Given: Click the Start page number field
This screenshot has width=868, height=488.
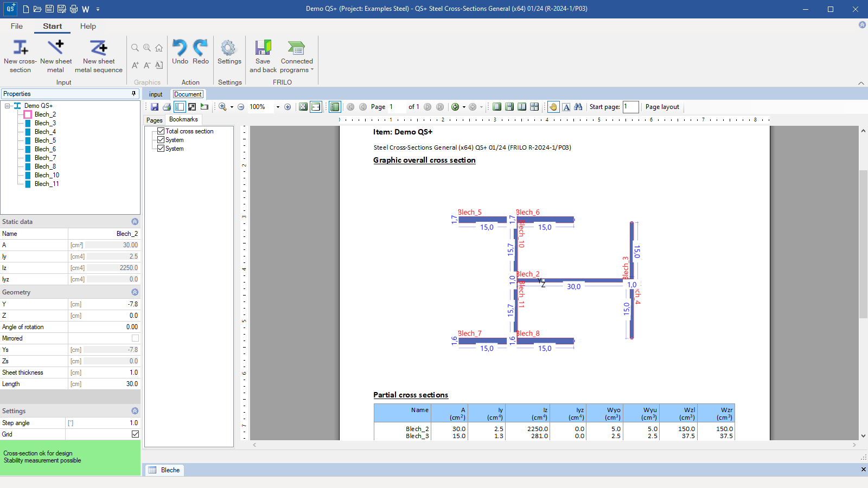Looking at the screenshot, I should coord(630,107).
